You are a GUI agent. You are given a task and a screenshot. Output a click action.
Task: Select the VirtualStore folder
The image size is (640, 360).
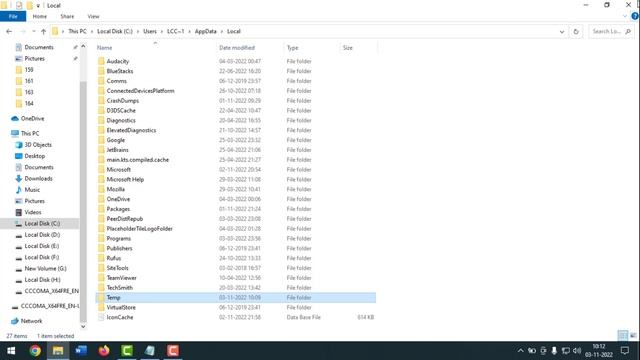121,307
